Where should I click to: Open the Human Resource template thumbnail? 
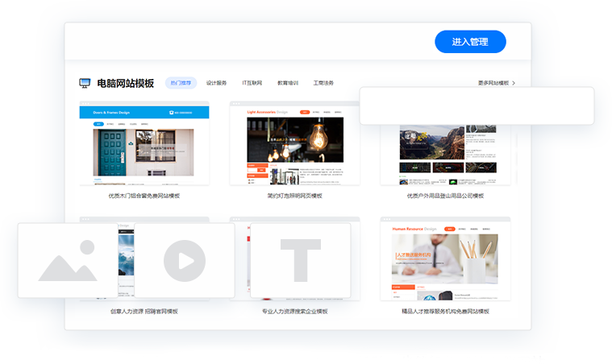[444, 259]
